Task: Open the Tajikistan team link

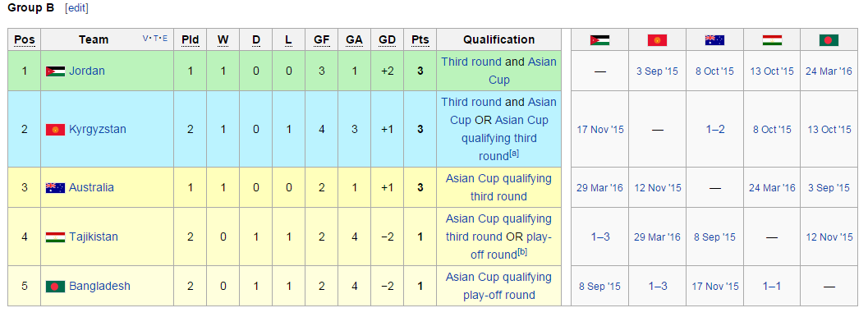Action: click(x=94, y=237)
